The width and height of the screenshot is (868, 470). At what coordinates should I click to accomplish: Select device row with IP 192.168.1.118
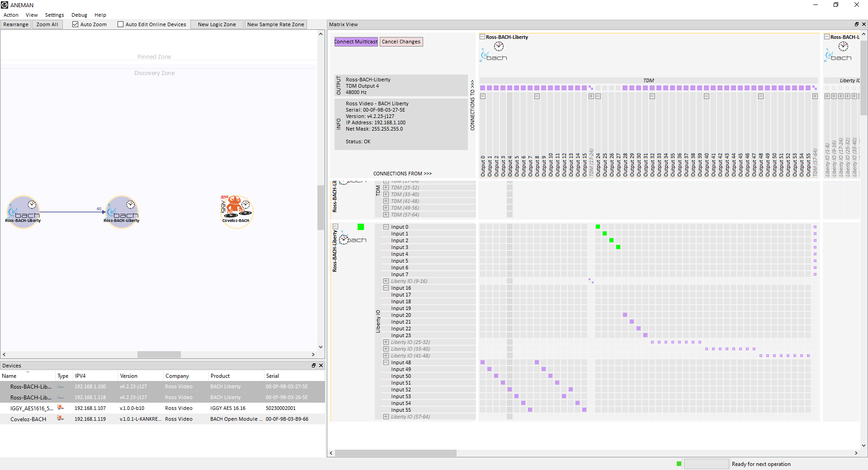click(x=162, y=397)
